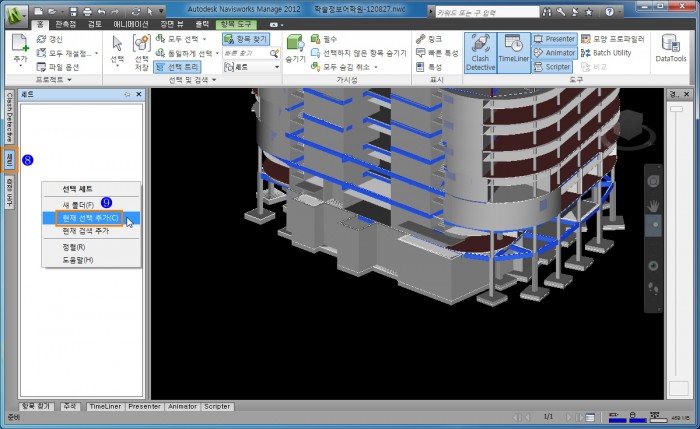Image resolution: width=700 pixels, height=429 pixels.
Task: Click the 항목 찾기 (Find Items) ribbon button
Action: click(246, 39)
